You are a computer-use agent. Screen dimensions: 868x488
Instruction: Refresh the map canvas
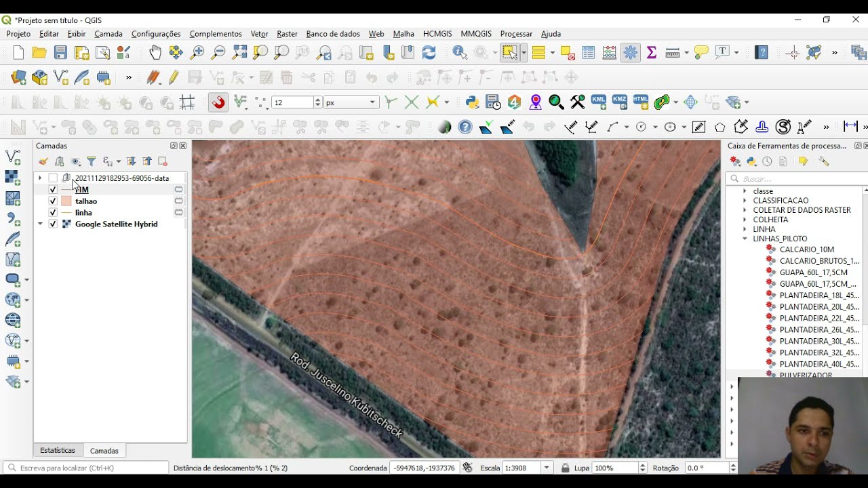point(429,52)
